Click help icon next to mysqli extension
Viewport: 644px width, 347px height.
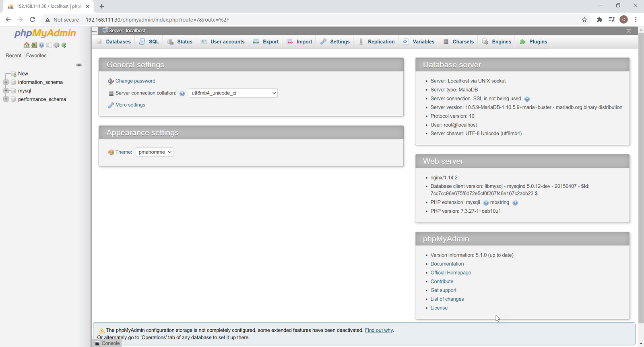click(x=486, y=203)
